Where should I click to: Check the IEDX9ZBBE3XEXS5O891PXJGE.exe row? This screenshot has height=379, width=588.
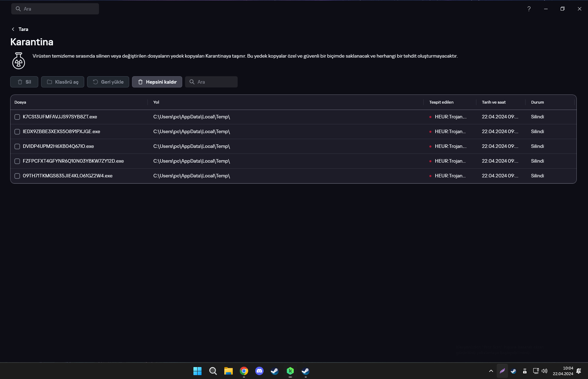pos(17,131)
